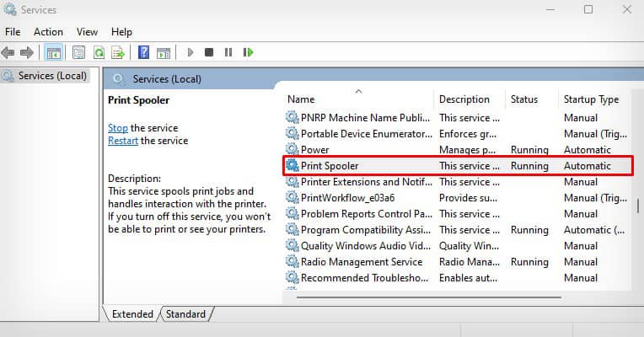The image size is (644, 337).
Task: Maximize the Services window
Action: click(588, 9)
